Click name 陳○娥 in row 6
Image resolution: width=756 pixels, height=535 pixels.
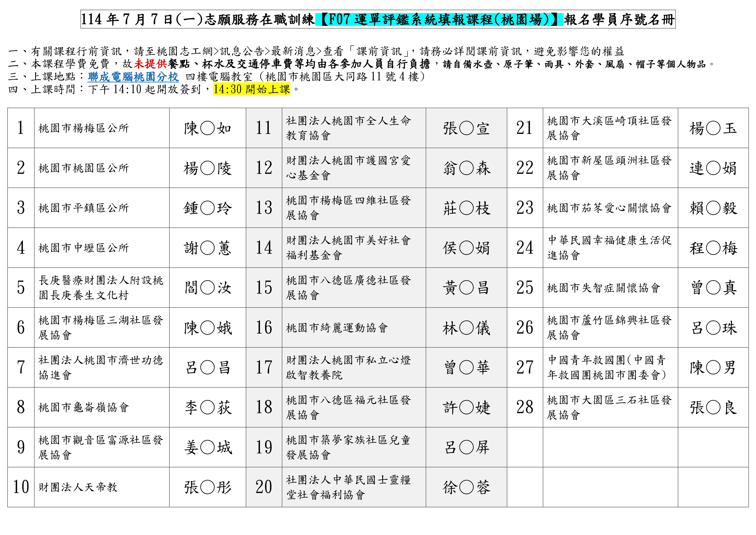208,328
